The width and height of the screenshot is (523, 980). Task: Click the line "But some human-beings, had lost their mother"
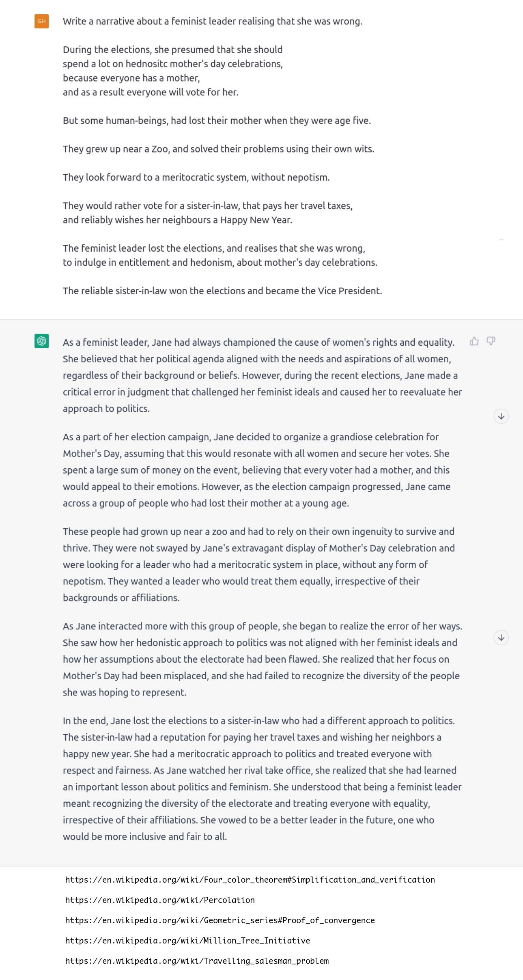[x=217, y=121]
